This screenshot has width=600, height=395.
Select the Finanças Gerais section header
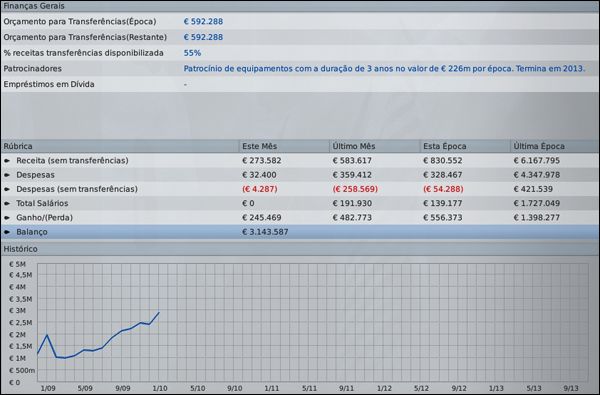pyautogui.click(x=300, y=6)
